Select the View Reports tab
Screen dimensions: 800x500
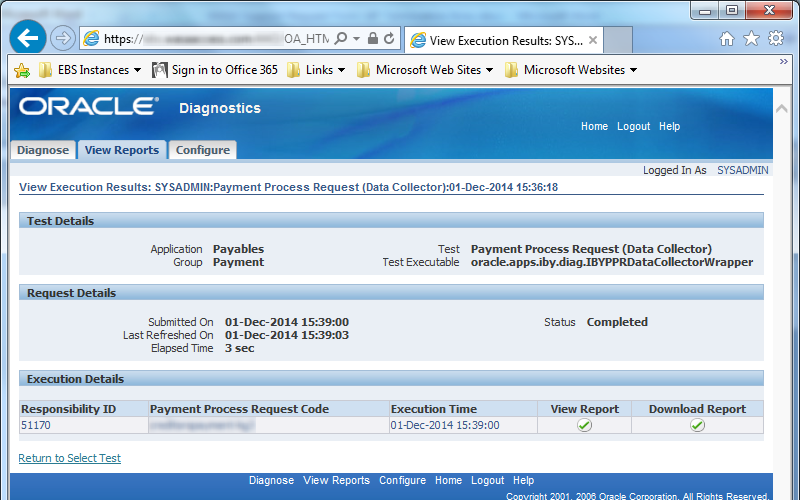pyautogui.click(x=122, y=150)
